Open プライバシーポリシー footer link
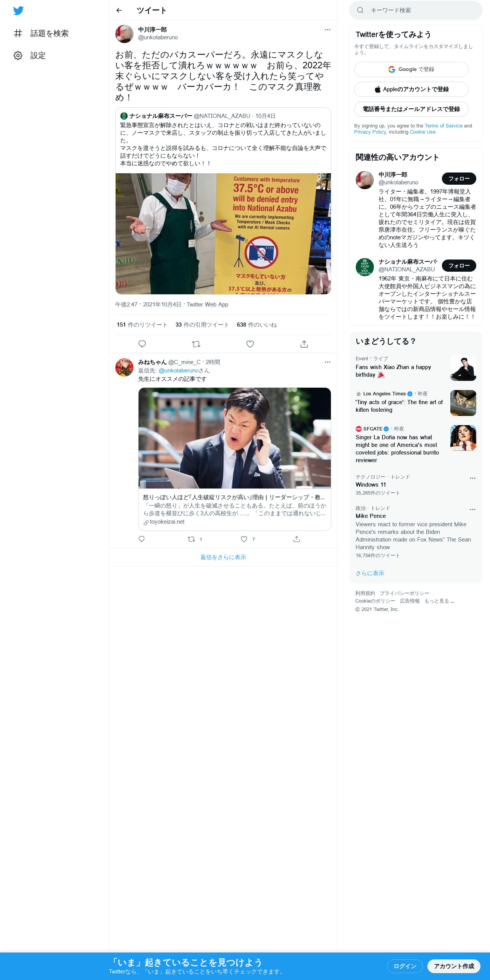 coord(404,593)
